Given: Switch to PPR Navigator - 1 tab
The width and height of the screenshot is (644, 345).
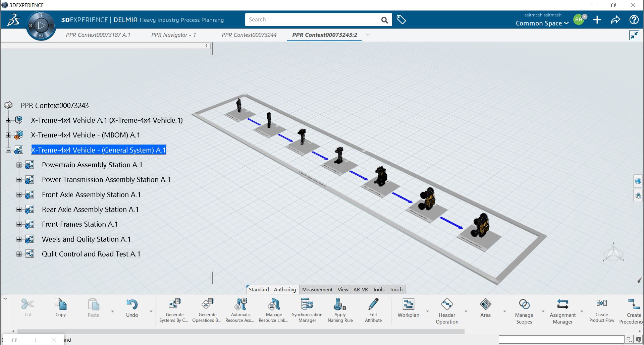Looking at the screenshot, I should tap(173, 35).
